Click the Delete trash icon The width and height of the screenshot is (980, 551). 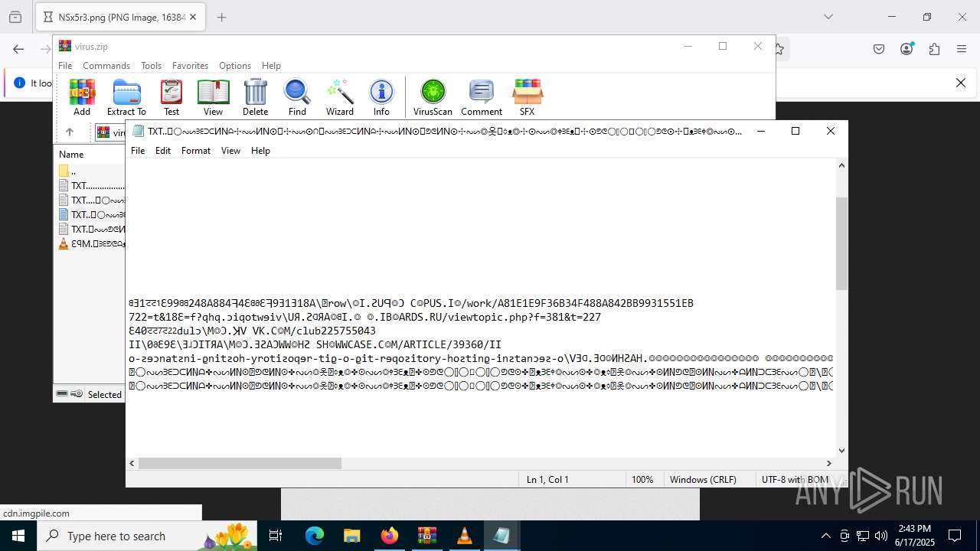[x=255, y=97]
